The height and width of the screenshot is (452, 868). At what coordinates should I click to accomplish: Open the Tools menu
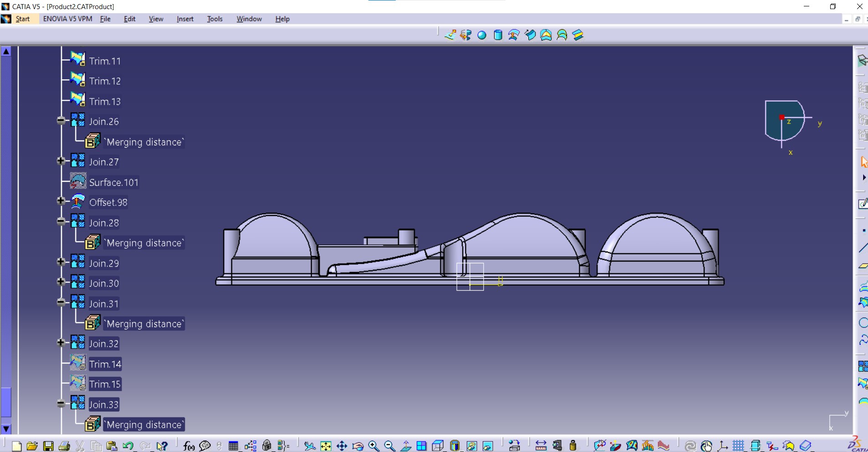click(x=214, y=19)
